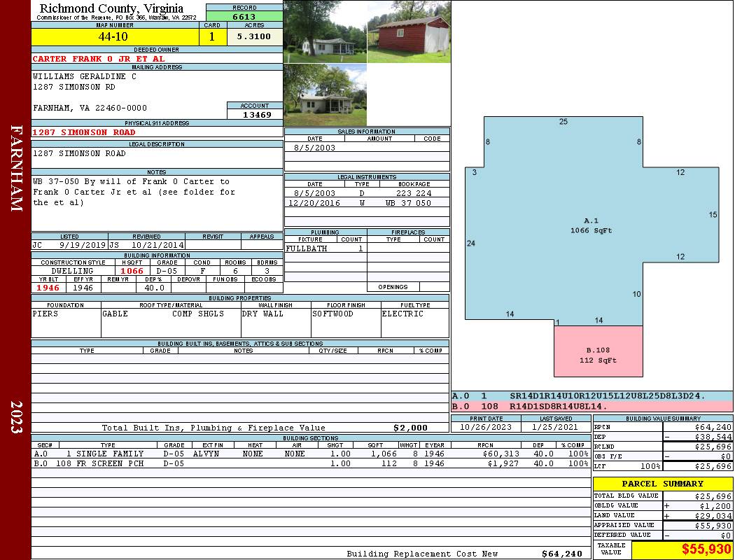The height and width of the screenshot is (560, 735).
Task: Select the pink B.108 112 SqFt porch area
Action: click(598, 354)
